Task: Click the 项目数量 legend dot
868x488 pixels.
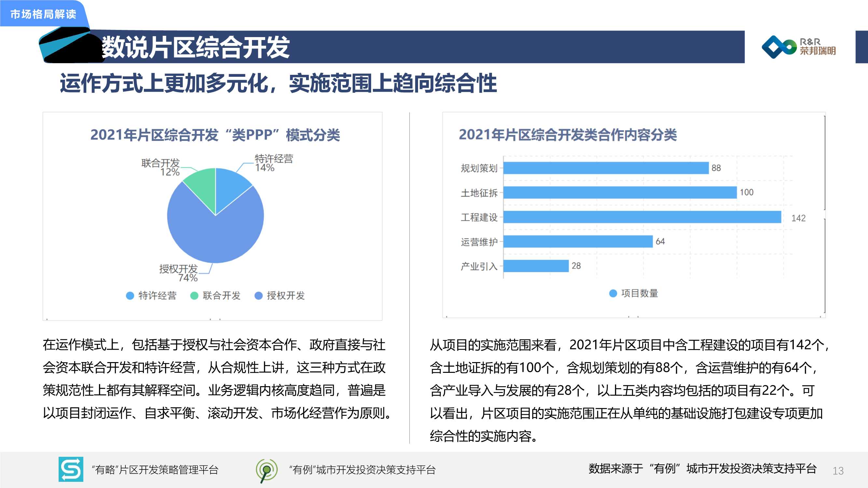Action: click(613, 293)
